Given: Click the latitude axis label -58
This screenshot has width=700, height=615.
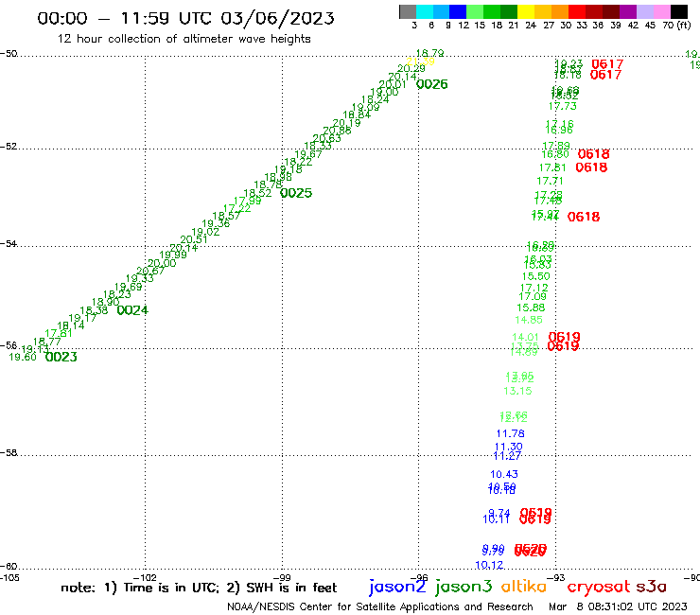Looking at the screenshot, I should (x=9, y=453).
